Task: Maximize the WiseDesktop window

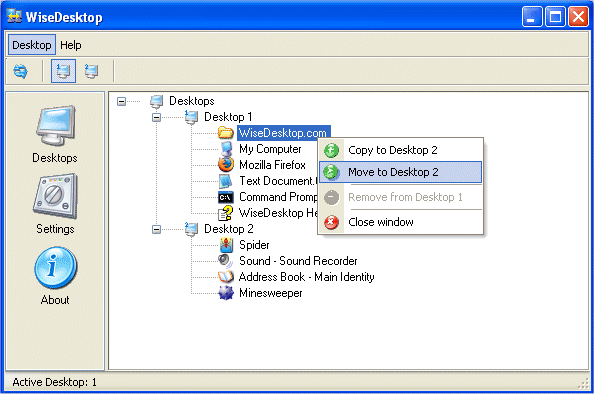Action: pos(555,17)
